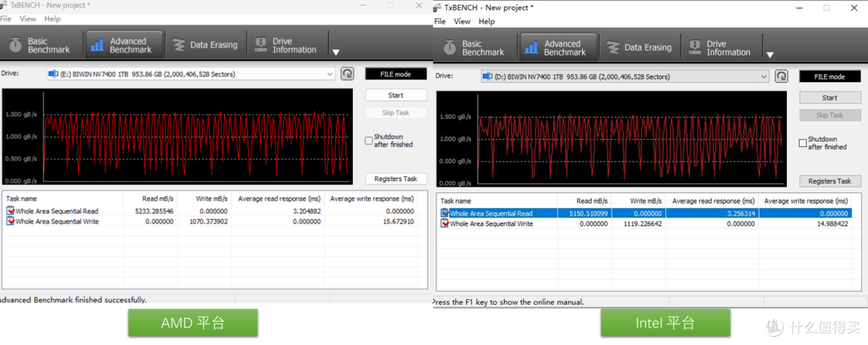This screenshot has width=868, height=345.
Task: Toggle Whole Area Sequential Write checkbox, right window
Action: [x=445, y=224]
